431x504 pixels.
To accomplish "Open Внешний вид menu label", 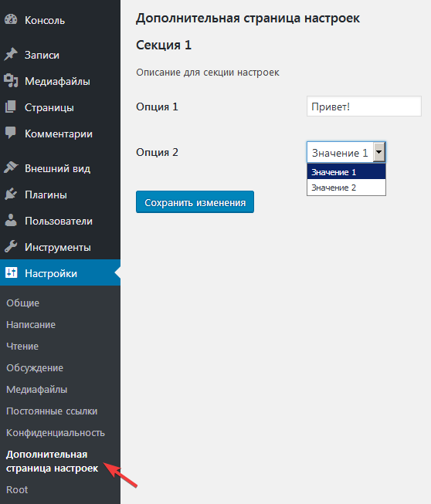I will coord(58,168).
